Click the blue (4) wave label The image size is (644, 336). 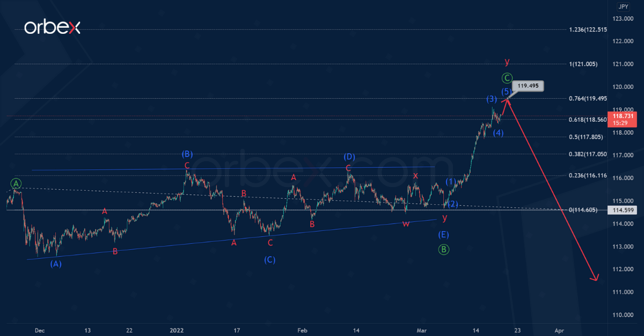[x=498, y=132]
